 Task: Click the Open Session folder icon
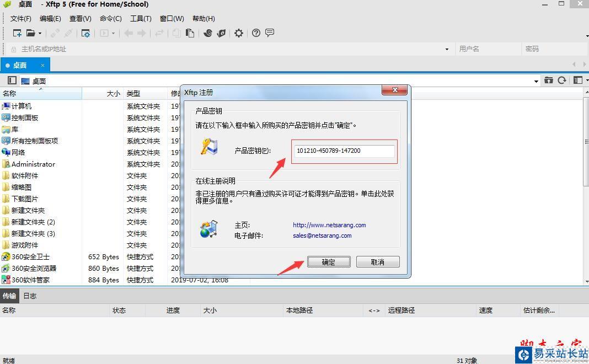click(x=30, y=33)
